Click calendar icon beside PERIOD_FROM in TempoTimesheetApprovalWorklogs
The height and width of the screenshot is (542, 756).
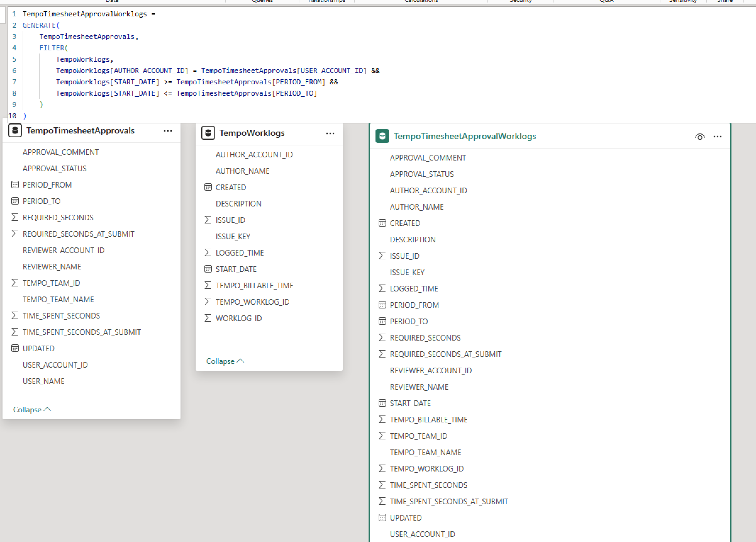point(382,304)
